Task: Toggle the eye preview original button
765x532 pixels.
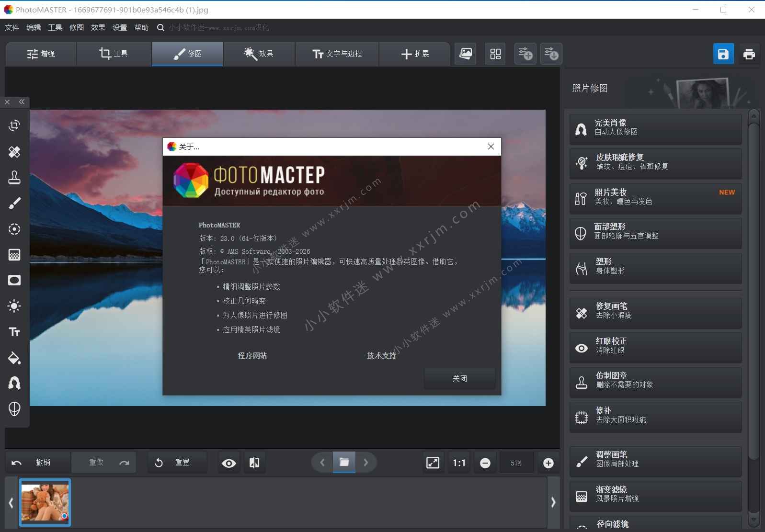Action: (229, 463)
